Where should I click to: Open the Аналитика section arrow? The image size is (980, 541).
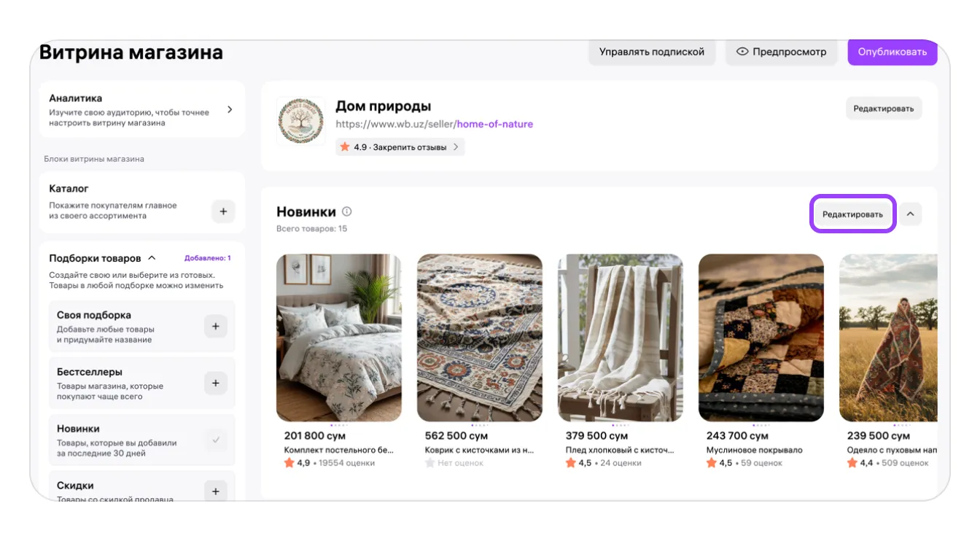[230, 109]
